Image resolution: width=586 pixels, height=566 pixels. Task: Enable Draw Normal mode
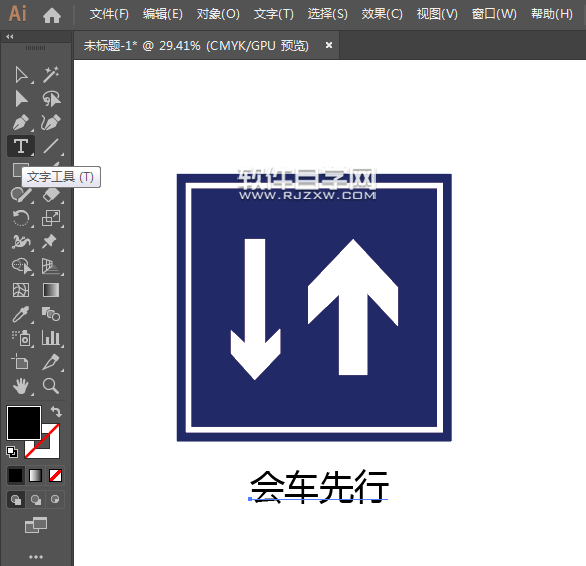pos(16,500)
